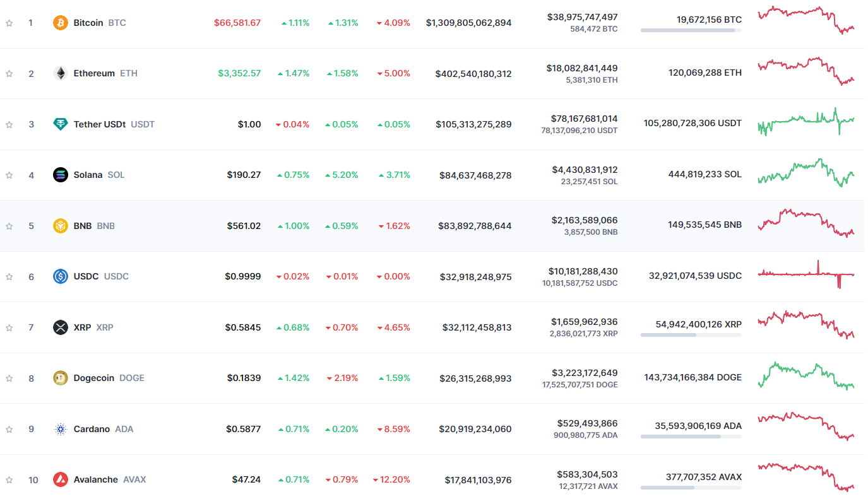Click Ethereum price $3,352.57
Image resolution: width=868 pixels, height=499 pixels.
click(x=239, y=73)
